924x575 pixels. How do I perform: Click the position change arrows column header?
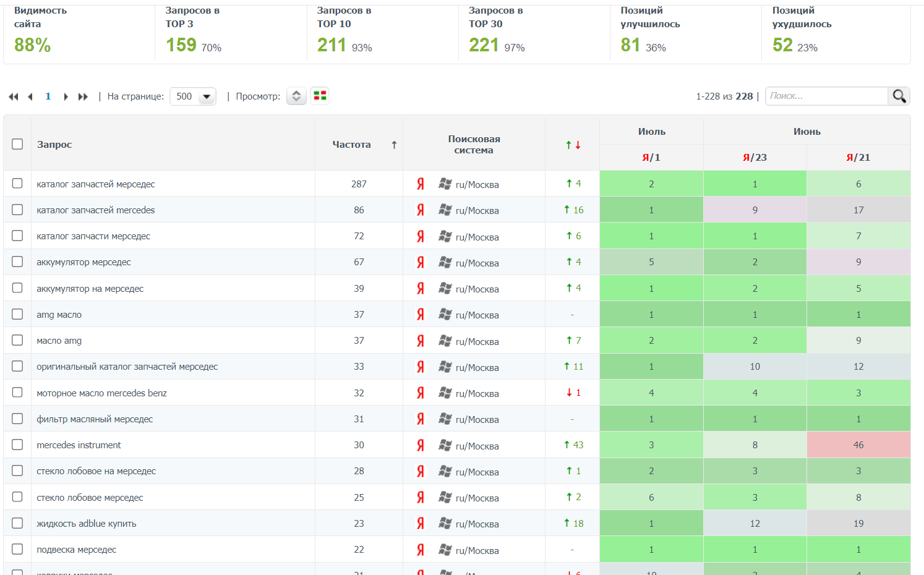tap(573, 145)
